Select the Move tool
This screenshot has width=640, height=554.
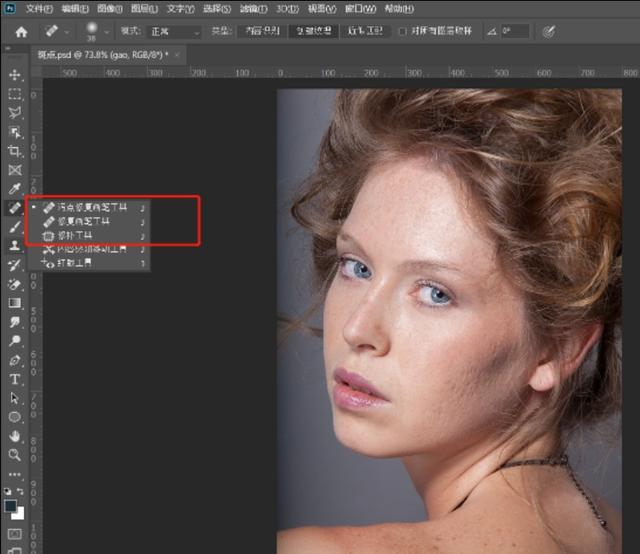(14, 75)
